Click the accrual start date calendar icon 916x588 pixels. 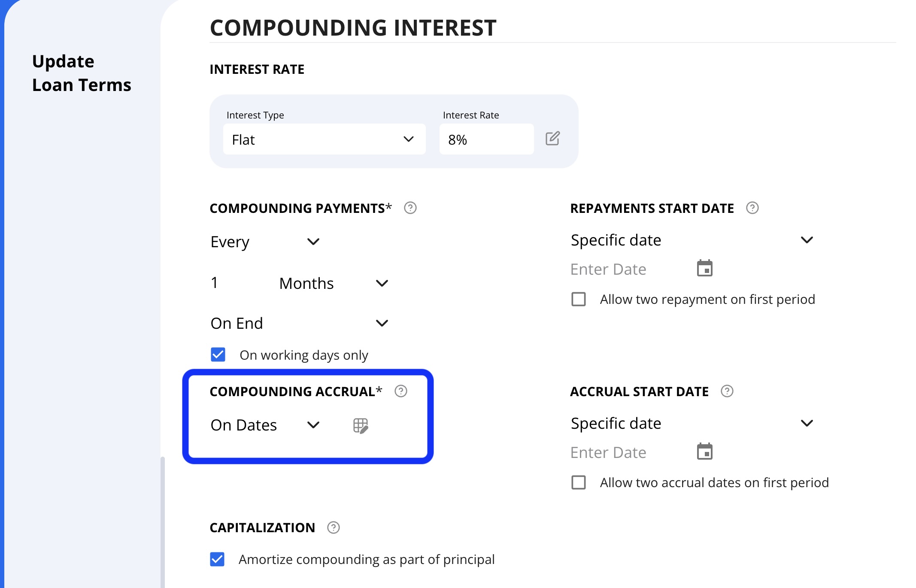pyautogui.click(x=704, y=452)
